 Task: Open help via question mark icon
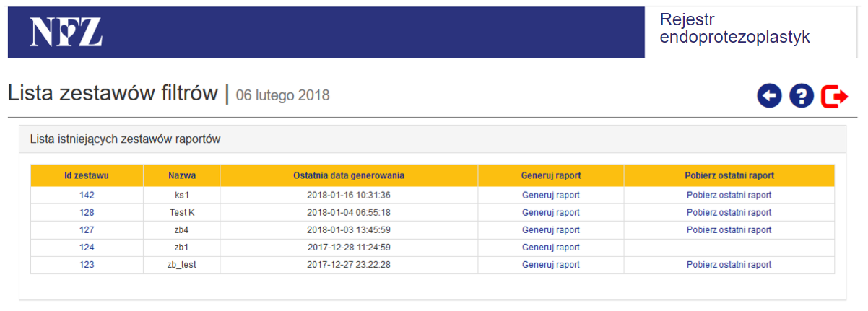pyautogui.click(x=802, y=95)
